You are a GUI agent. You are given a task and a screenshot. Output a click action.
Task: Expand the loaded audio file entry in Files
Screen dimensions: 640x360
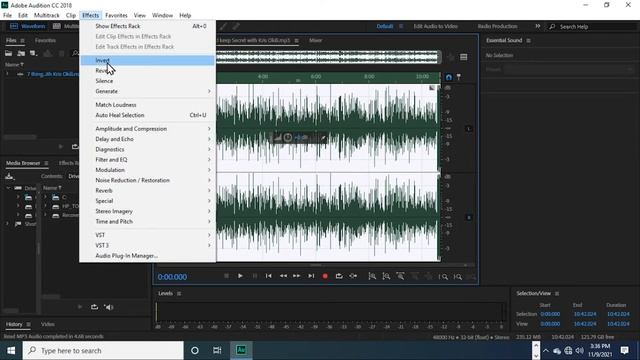click(7, 74)
